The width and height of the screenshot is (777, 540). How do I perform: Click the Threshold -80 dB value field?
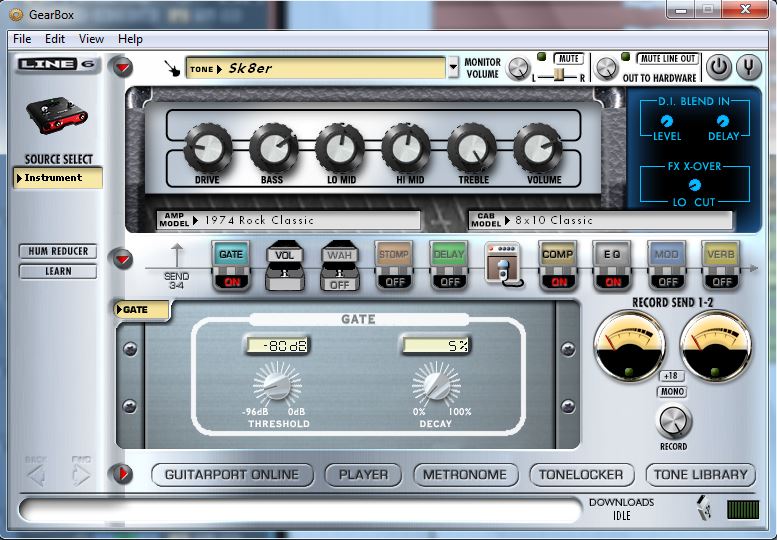pos(277,345)
